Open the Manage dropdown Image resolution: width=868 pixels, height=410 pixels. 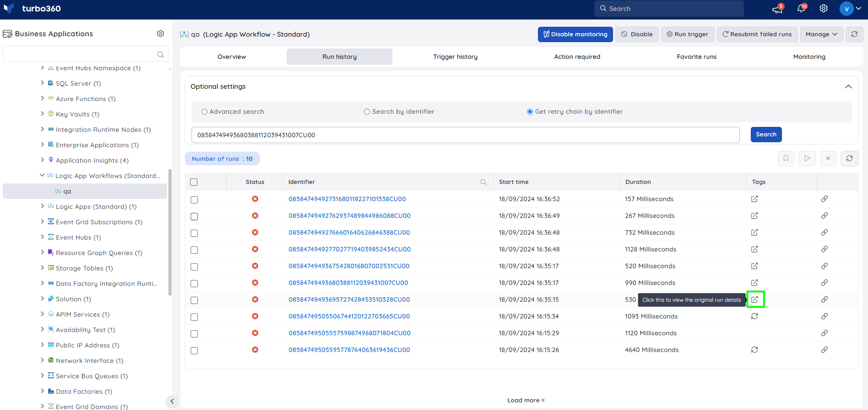pyautogui.click(x=821, y=34)
